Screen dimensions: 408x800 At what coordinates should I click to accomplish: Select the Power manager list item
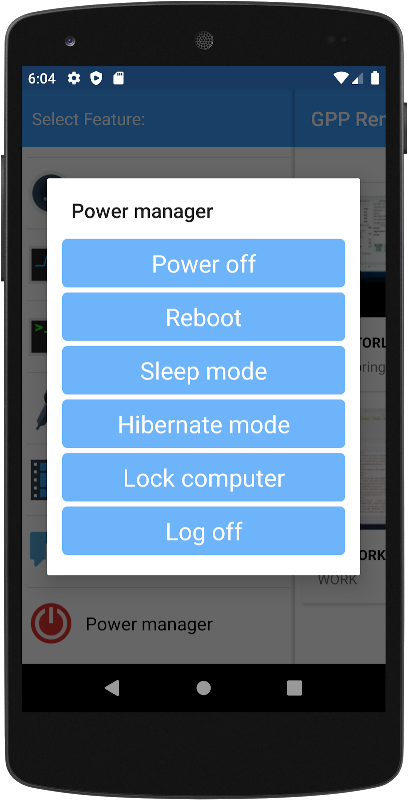(158, 623)
